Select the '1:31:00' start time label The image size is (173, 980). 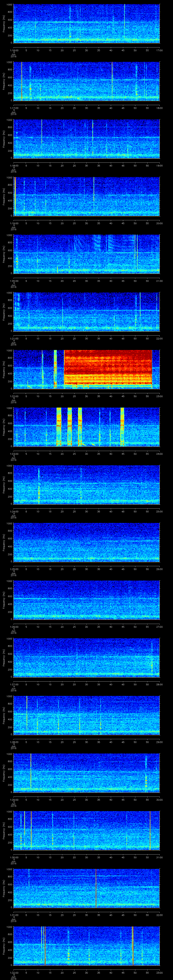[x=14, y=915]
